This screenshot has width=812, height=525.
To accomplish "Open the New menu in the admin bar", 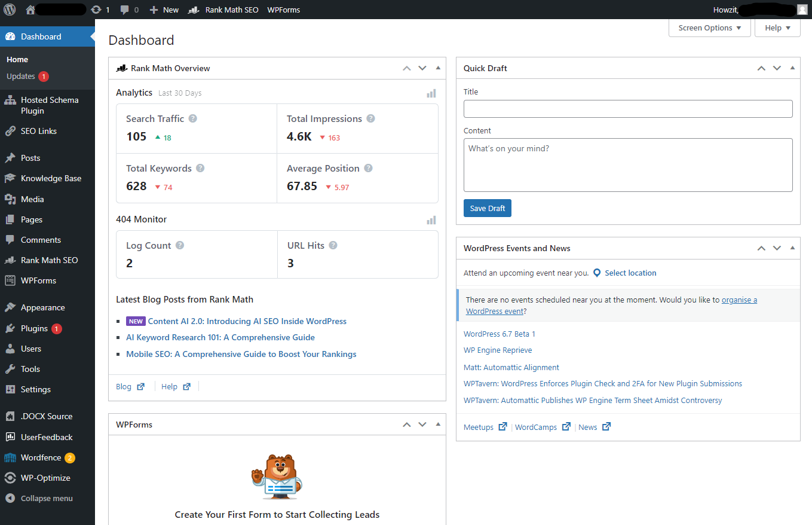I will coord(164,9).
